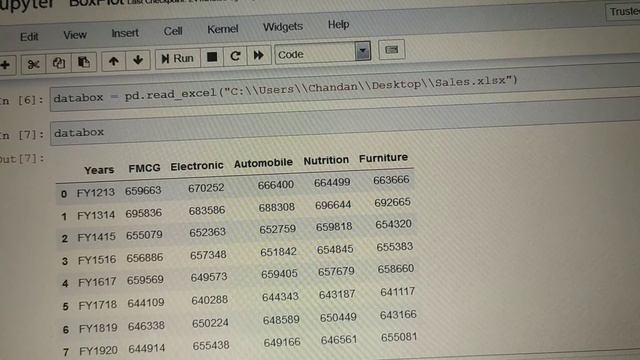Move selected cell down arrow
The image size is (640, 360).
[138, 60]
